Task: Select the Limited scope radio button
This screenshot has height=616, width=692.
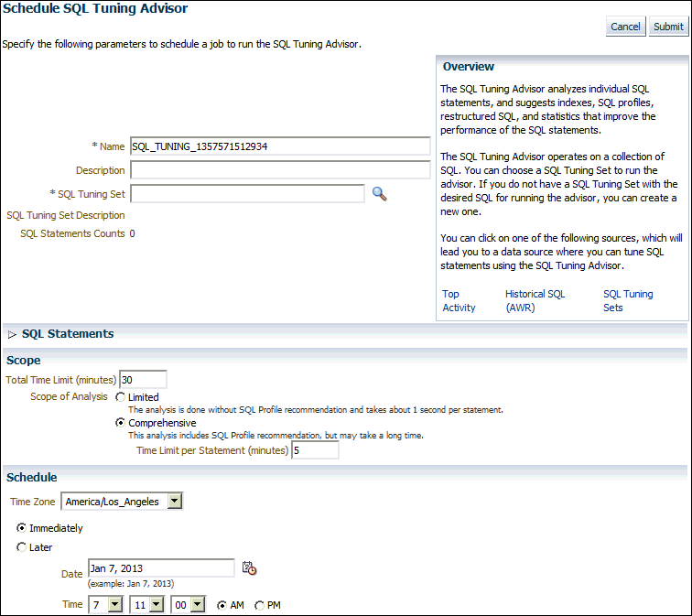Action: (121, 397)
